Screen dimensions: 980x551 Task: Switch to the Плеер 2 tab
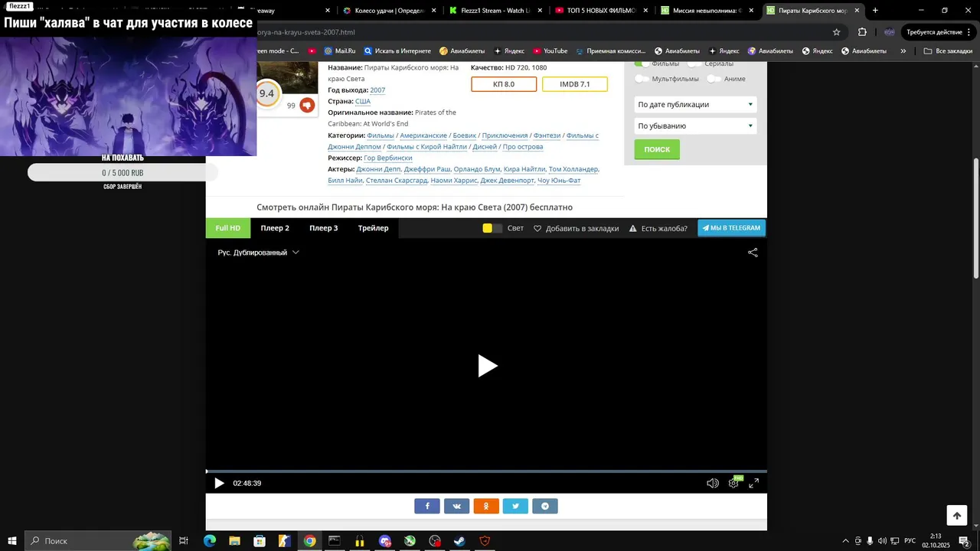click(275, 228)
